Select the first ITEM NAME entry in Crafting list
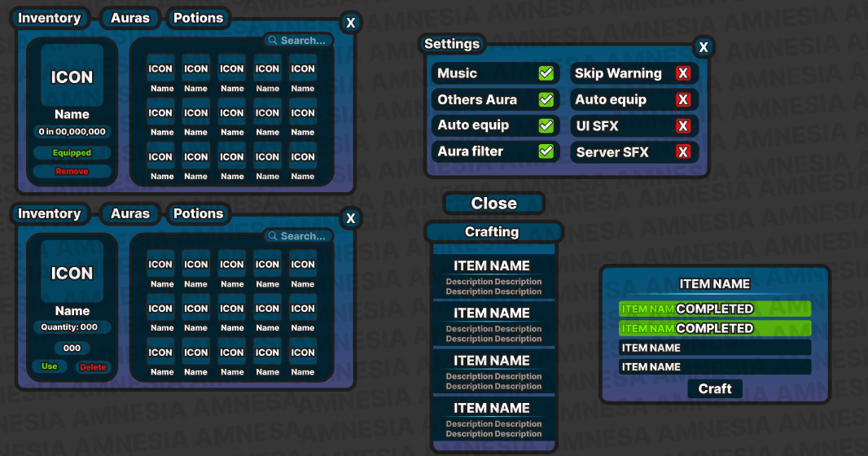The height and width of the screenshot is (456, 868). point(493,277)
